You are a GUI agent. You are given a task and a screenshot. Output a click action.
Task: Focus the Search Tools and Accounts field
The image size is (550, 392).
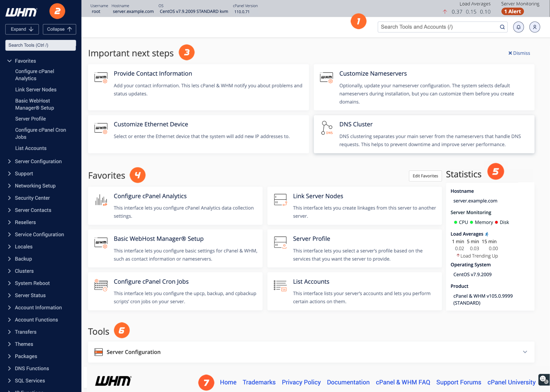[438, 27]
